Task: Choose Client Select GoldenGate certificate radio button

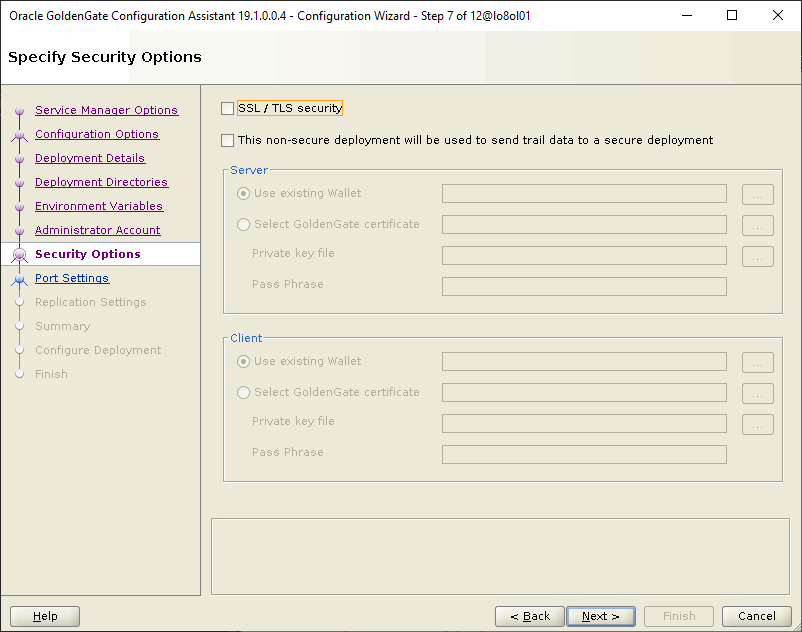Action: 243,393
